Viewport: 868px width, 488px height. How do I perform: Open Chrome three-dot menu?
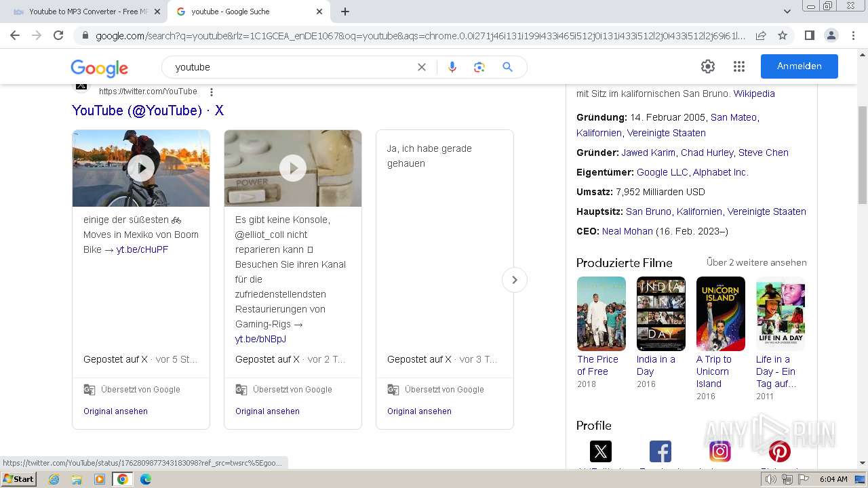click(853, 35)
